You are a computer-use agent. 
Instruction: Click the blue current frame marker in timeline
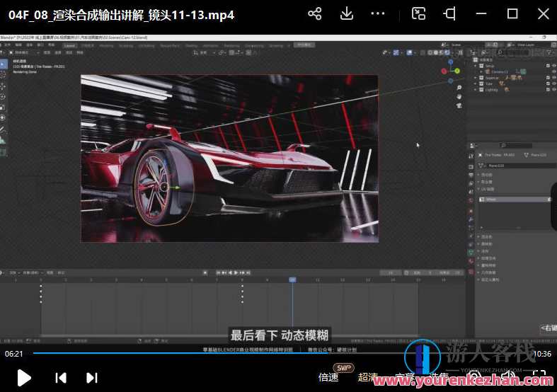click(292, 279)
